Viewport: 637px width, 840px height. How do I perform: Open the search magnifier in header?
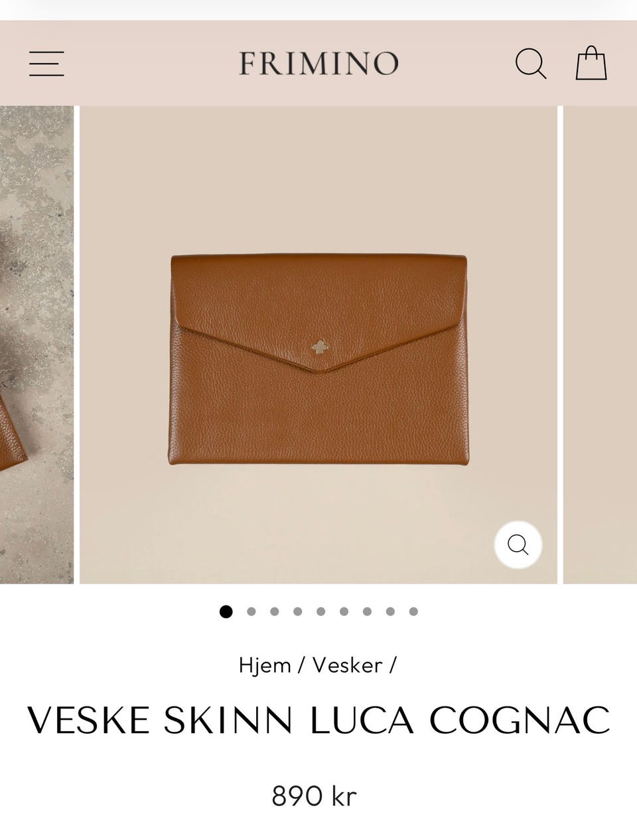click(531, 64)
